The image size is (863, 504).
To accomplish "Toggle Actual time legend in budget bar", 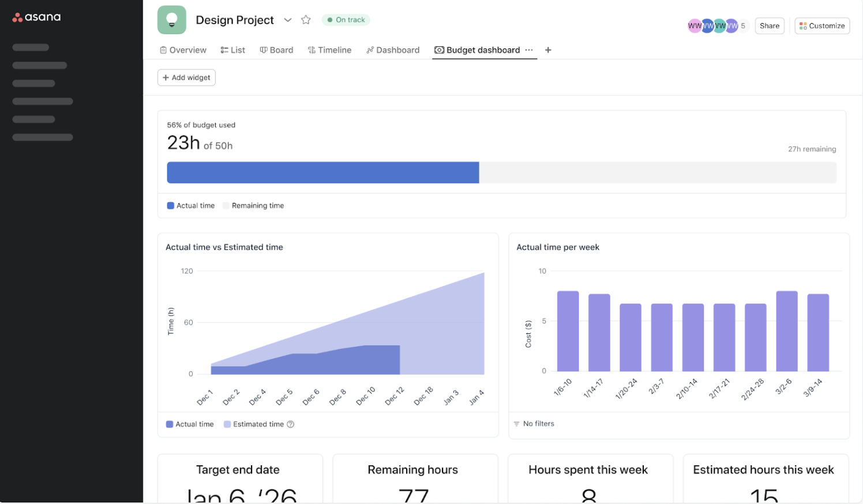I will (191, 206).
